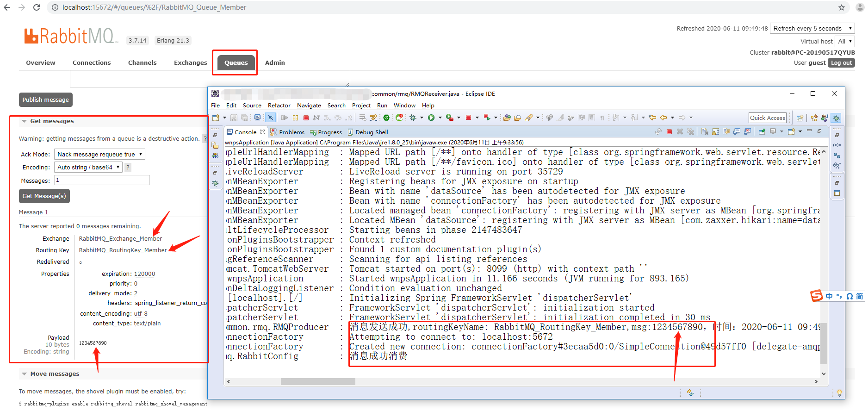Open the dropdown arrow beside Debug bug icon

click(422, 118)
